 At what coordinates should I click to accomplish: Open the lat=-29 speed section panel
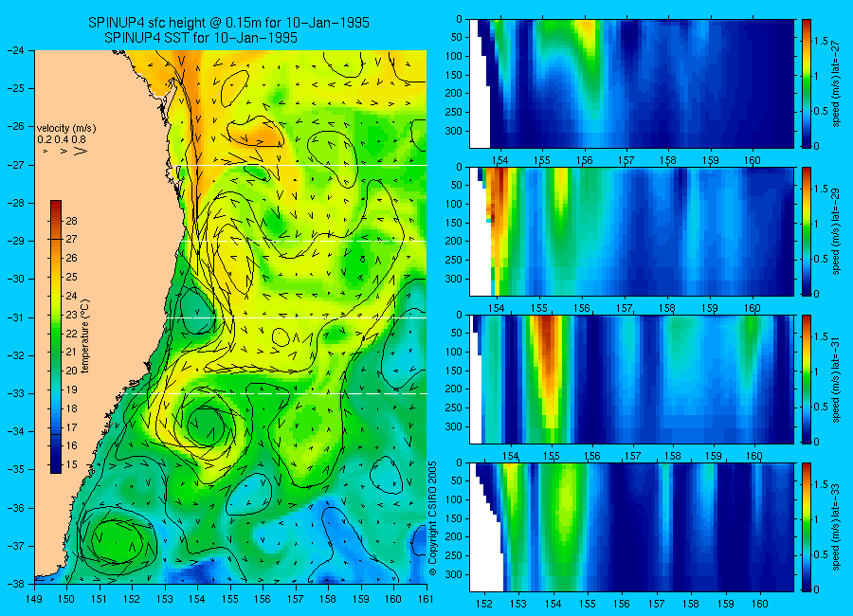coord(631,232)
